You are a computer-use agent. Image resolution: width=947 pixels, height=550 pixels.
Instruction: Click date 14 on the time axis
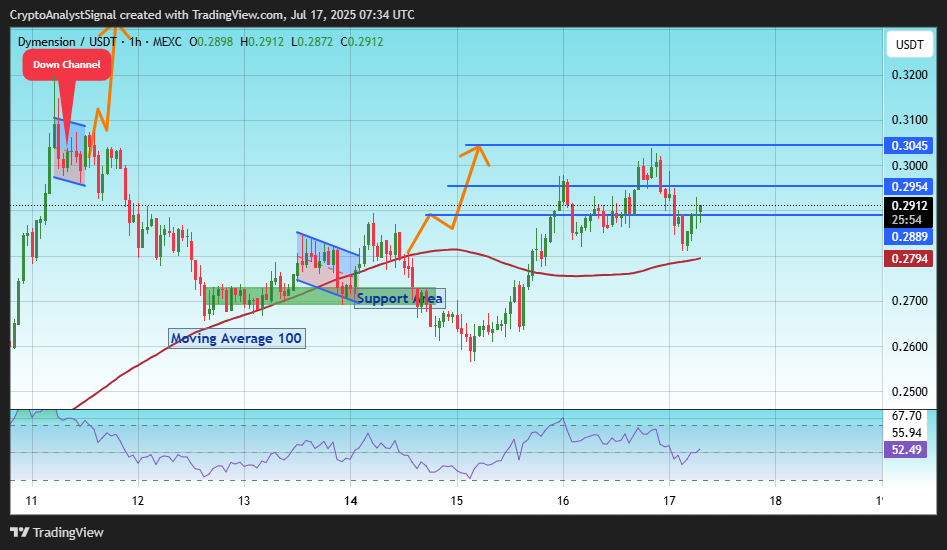tap(350, 500)
